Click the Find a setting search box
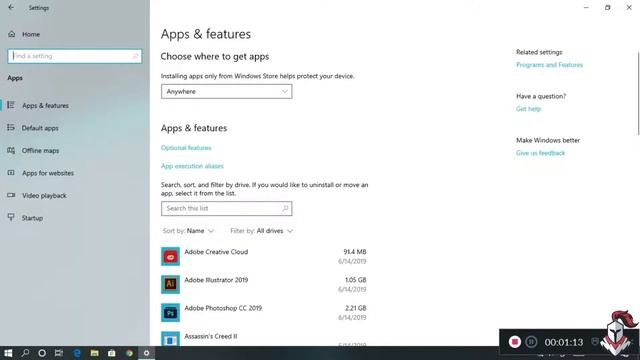The height and width of the screenshot is (360, 640). [75, 56]
